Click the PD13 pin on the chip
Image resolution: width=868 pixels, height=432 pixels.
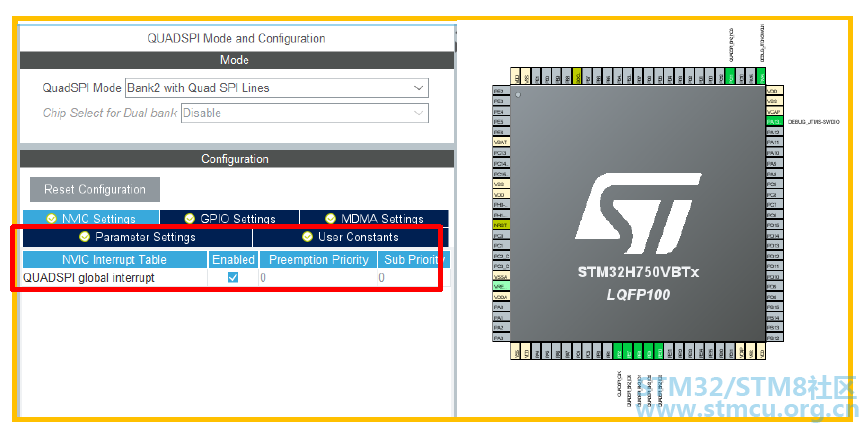pos(774,245)
